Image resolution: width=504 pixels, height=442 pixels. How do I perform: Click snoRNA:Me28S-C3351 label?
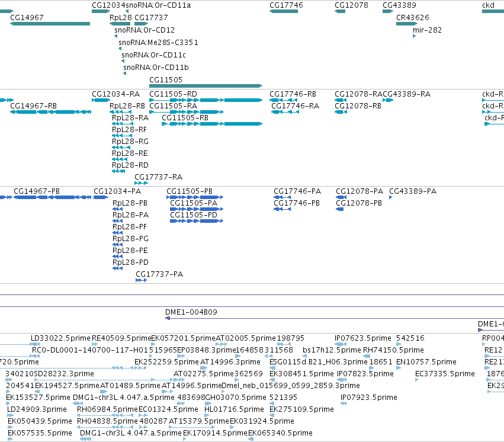(x=158, y=43)
